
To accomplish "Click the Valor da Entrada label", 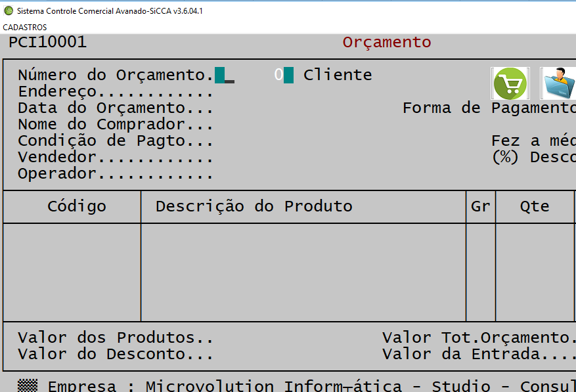I will (479, 355).
